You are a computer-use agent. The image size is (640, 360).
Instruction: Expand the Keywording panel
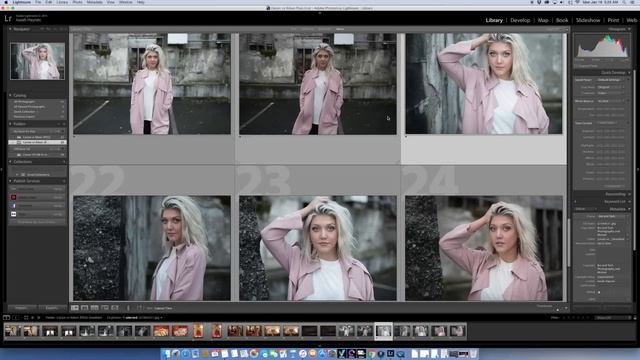[x=629, y=194]
